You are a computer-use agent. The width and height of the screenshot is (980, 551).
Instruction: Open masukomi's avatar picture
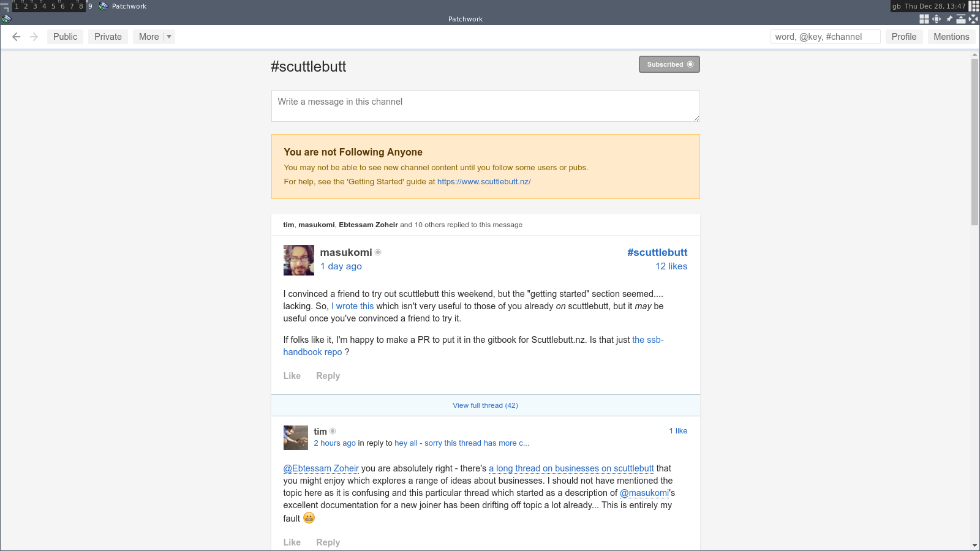tap(298, 260)
